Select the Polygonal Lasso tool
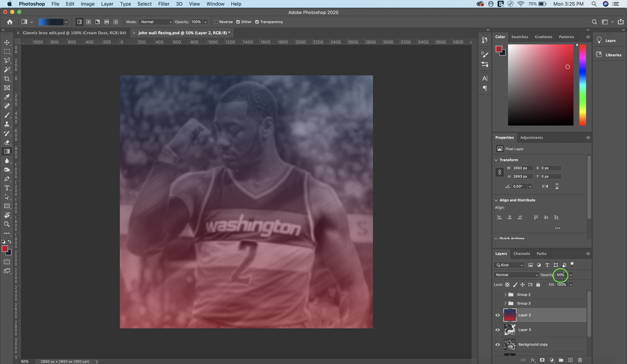 click(7, 60)
